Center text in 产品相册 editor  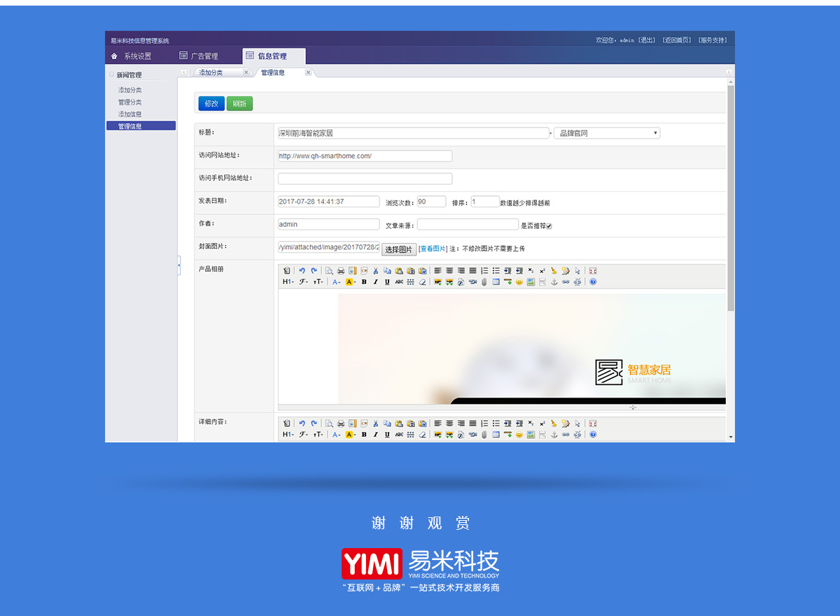click(449, 270)
